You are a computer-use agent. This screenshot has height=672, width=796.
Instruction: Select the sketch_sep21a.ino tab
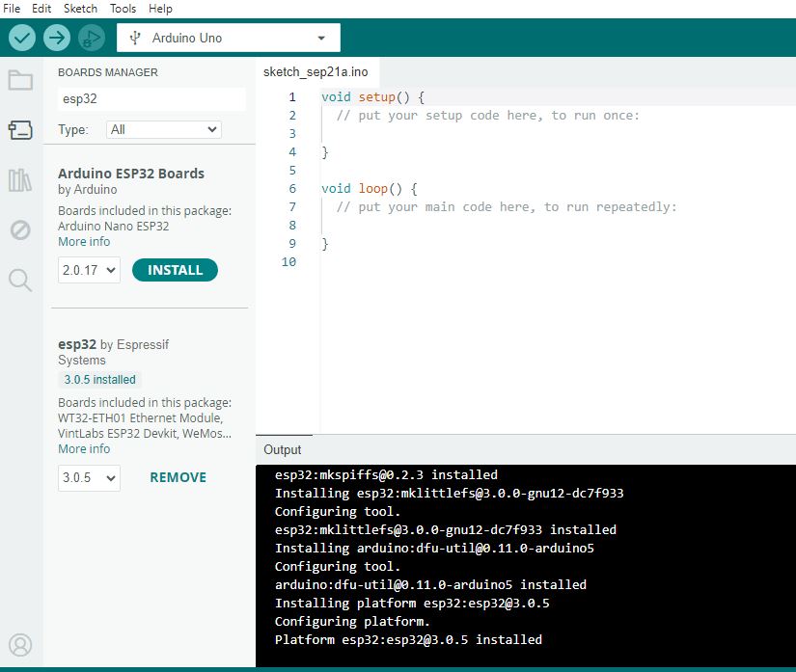(316, 72)
